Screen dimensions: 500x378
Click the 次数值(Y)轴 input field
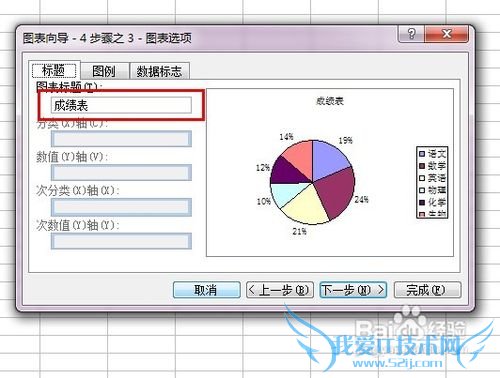click(x=121, y=241)
